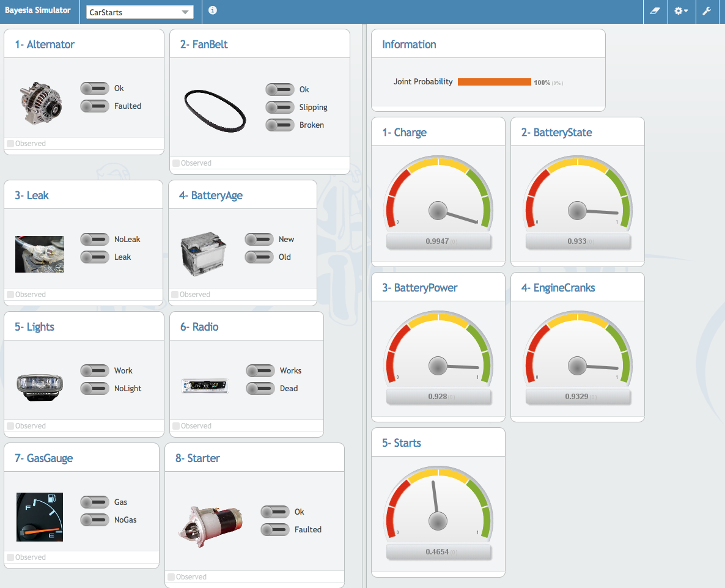Image resolution: width=725 pixels, height=588 pixels.
Task: Click the gas gauge image
Action: pyautogui.click(x=40, y=517)
